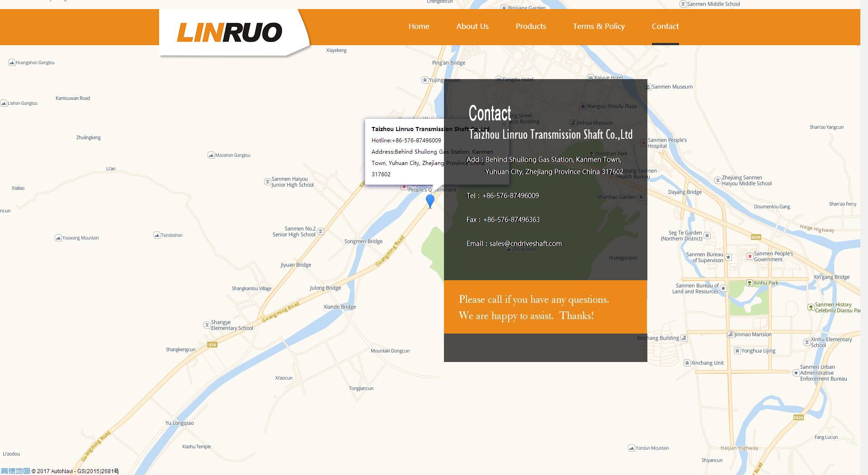Image resolution: width=868 pixels, height=475 pixels.
Task: Open the Products page
Action: [x=530, y=26]
